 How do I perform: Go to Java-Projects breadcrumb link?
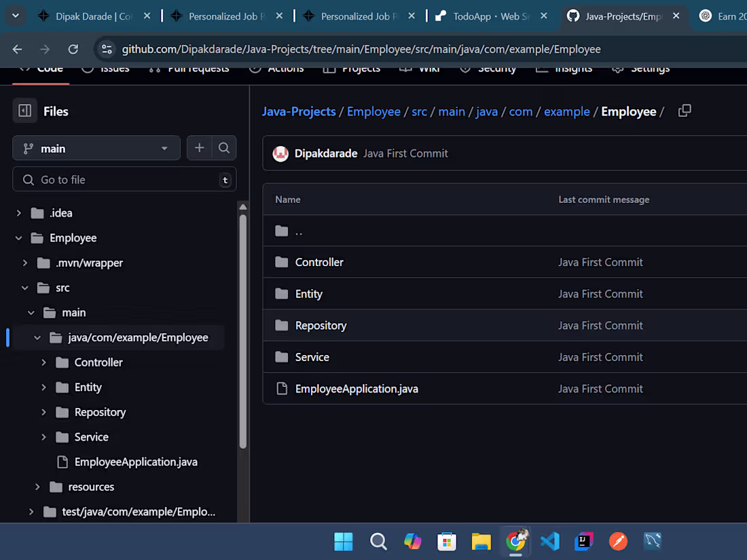click(299, 111)
